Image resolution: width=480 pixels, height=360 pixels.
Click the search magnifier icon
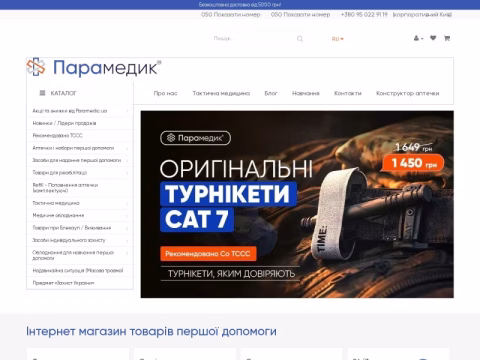300,39
